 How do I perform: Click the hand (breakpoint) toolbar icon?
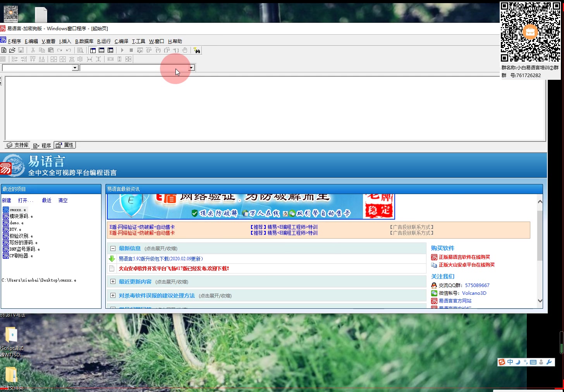coord(185,50)
